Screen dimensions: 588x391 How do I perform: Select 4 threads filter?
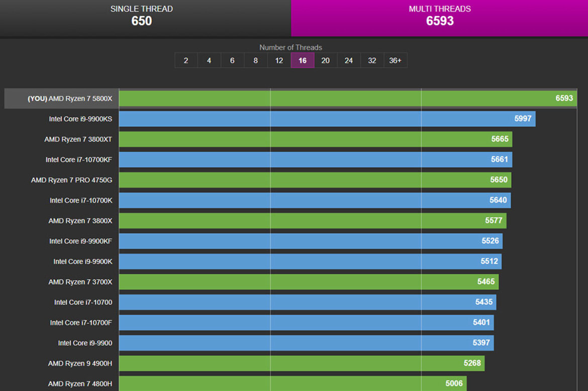pyautogui.click(x=209, y=60)
